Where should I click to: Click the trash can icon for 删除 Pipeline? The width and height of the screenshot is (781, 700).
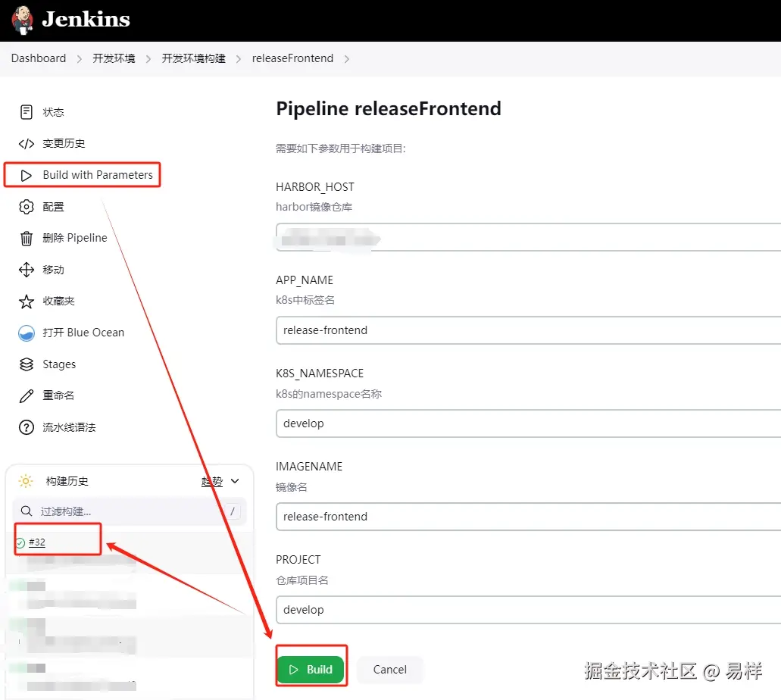(x=27, y=239)
